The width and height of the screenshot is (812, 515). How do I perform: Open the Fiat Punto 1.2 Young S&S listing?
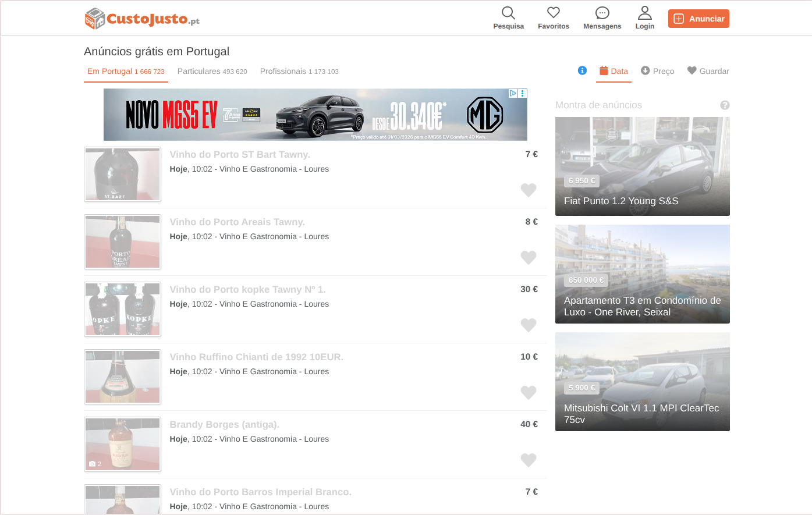point(642,166)
